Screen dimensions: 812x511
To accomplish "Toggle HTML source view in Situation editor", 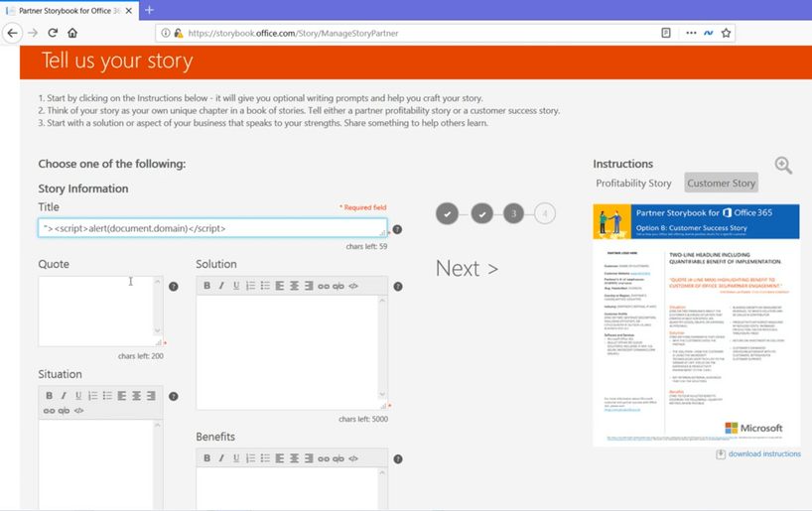I will 78,411.
